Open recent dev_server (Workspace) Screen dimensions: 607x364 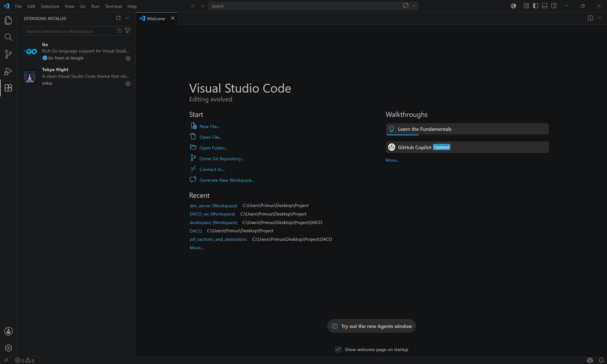pyautogui.click(x=213, y=206)
